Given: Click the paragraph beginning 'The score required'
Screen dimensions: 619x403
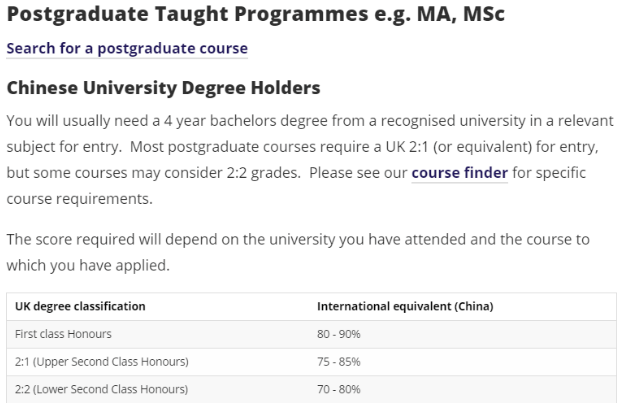Looking at the screenshot, I should click(x=298, y=252).
